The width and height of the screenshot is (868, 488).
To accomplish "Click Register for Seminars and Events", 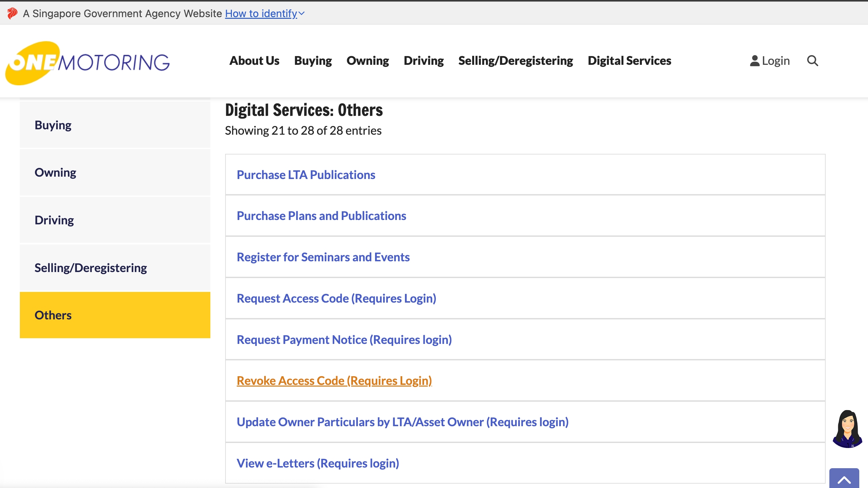I will [x=323, y=257].
